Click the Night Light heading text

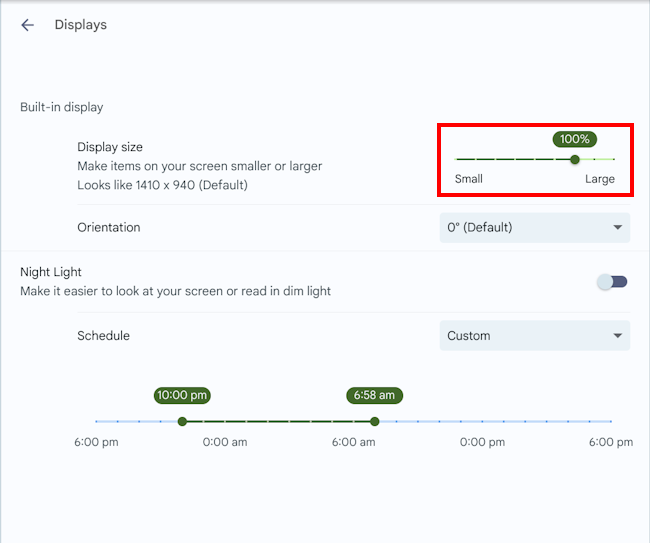51,272
